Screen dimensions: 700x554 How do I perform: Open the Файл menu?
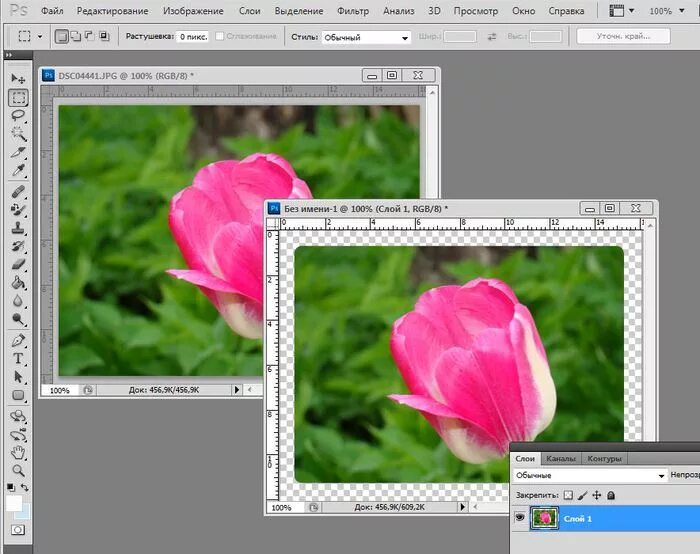pyautogui.click(x=52, y=11)
